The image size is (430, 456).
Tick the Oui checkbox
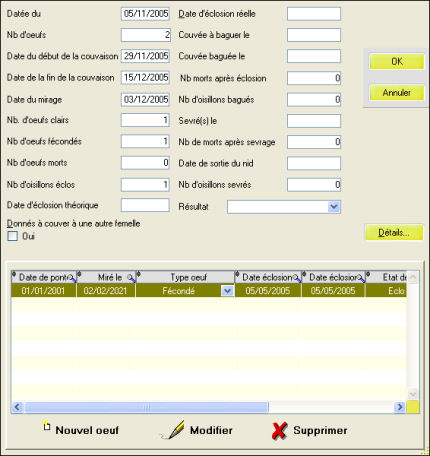(x=13, y=236)
